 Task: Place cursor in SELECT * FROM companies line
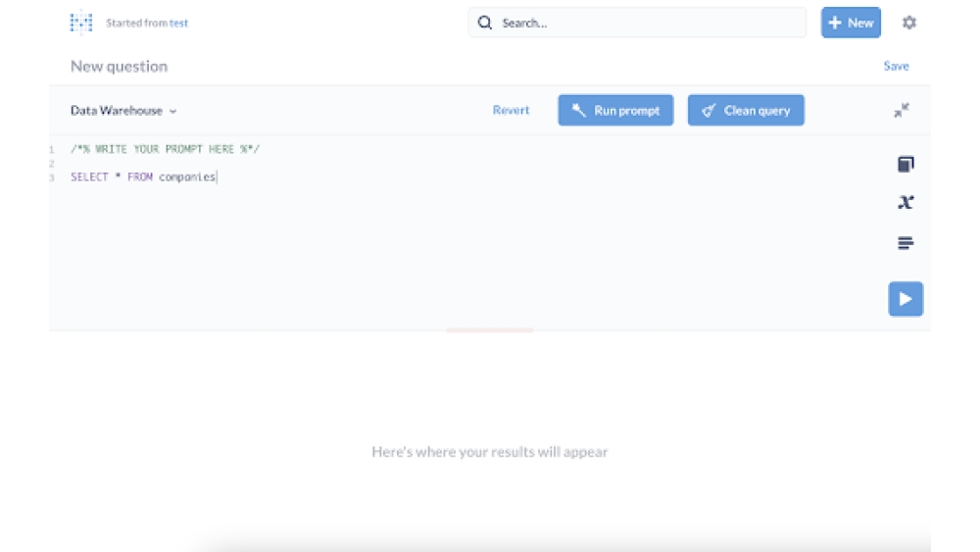pyautogui.click(x=143, y=177)
